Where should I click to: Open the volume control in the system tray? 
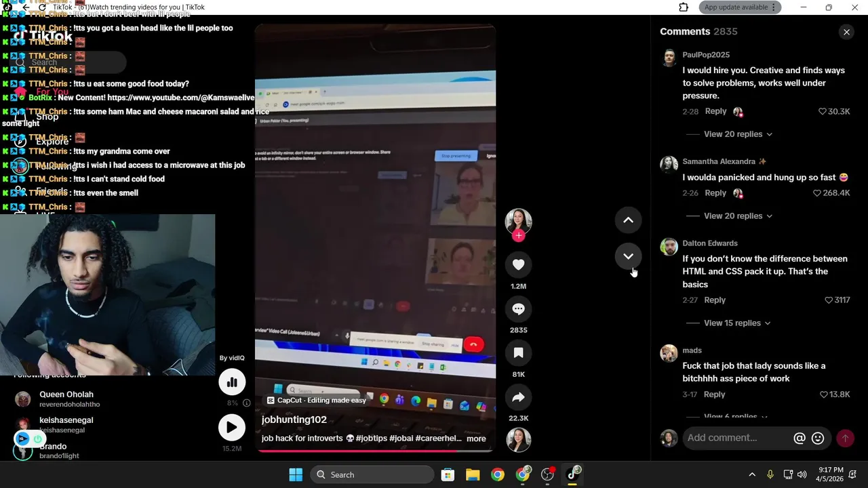tap(802, 475)
